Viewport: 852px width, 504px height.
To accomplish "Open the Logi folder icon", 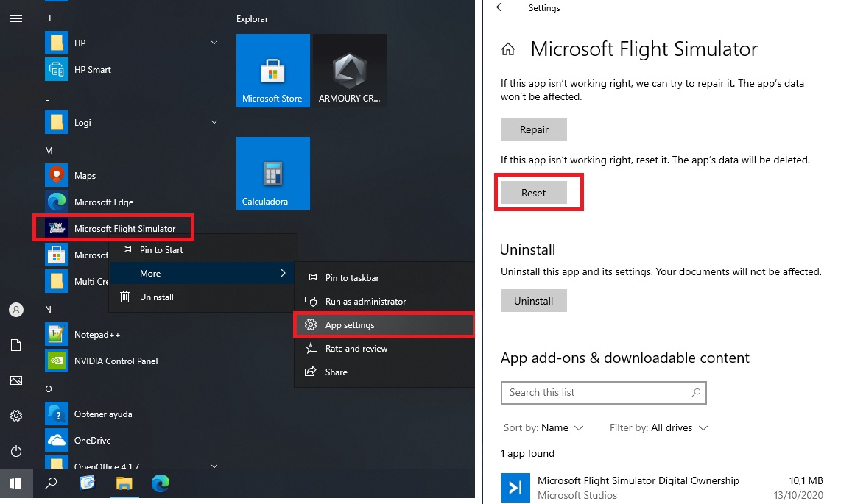I will [x=57, y=123].
